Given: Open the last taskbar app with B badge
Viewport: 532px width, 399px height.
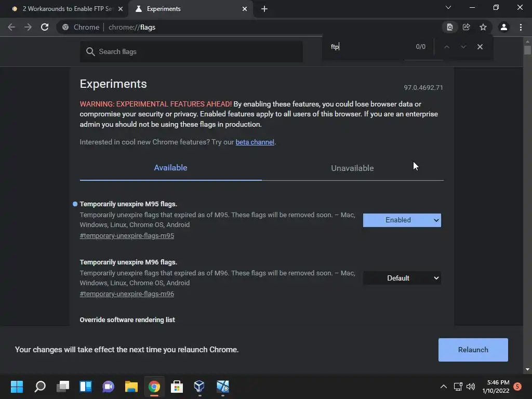Looking at the screenshot, I should tap(222, 387).
